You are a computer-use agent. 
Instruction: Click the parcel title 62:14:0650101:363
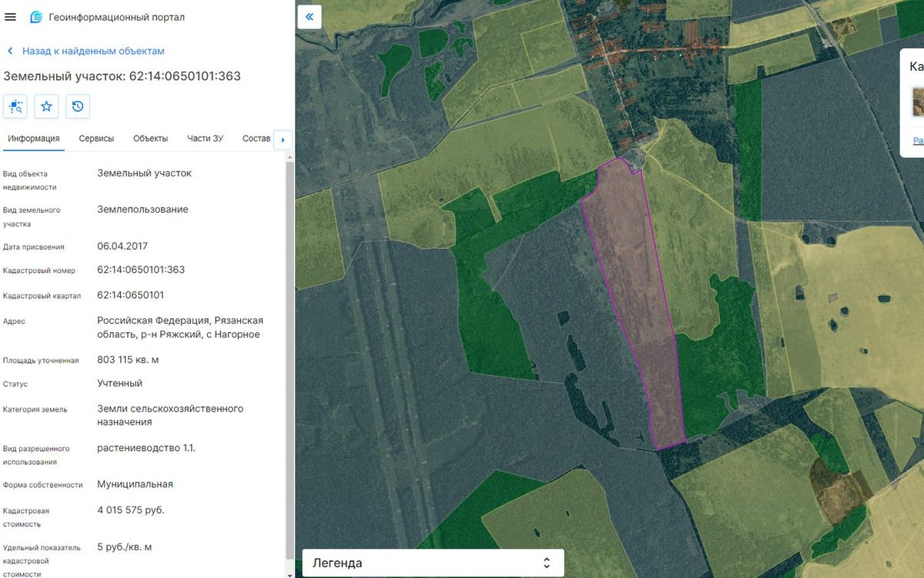pyautogui.click(x=122, y=76)
